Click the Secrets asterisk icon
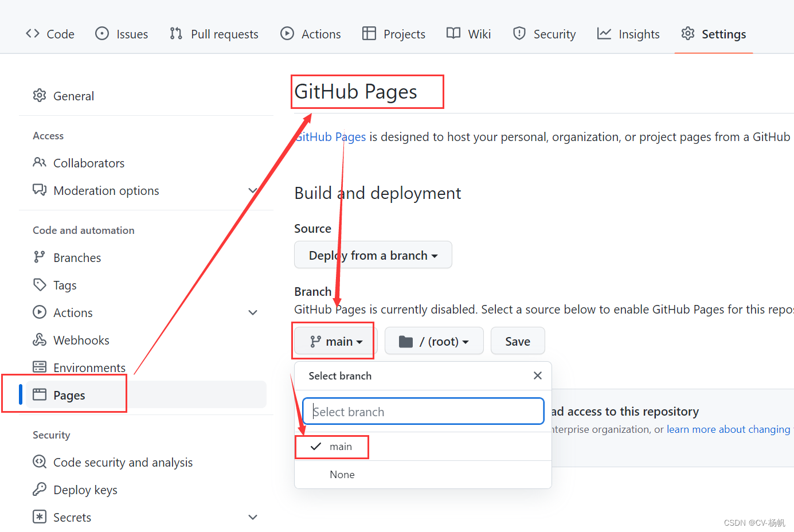The height and width of the screenshot is (532, 794). point(40,517)
